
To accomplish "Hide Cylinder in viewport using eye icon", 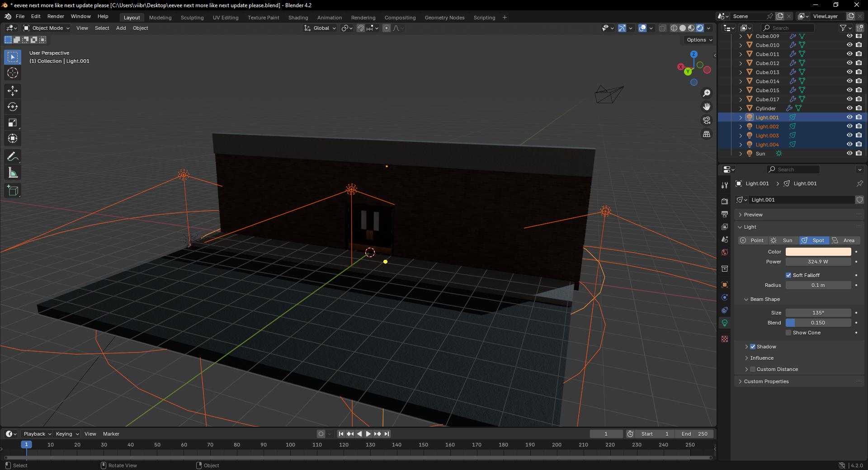I will [849, 108].
